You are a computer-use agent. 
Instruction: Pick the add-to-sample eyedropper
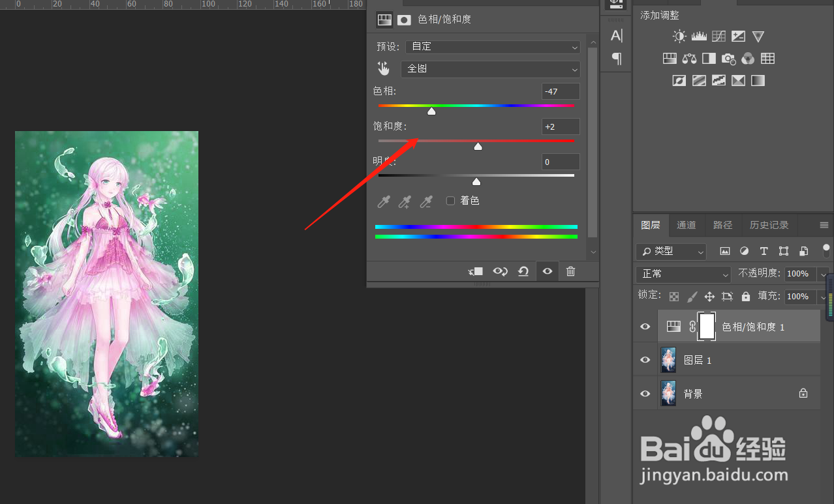point(405,201)
